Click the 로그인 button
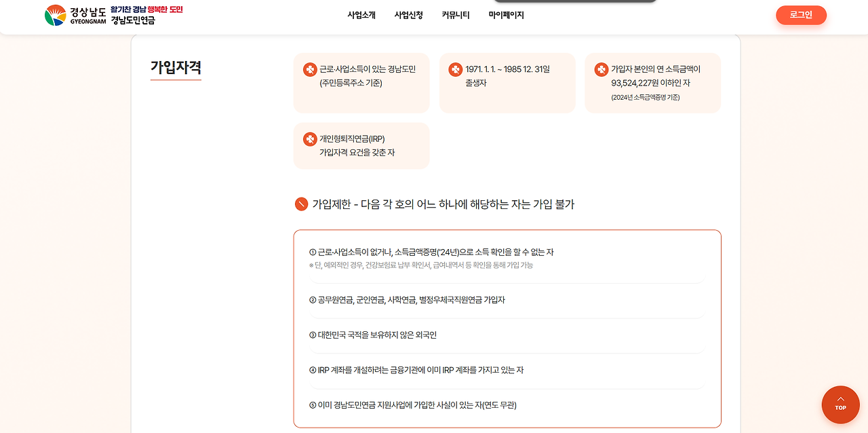 pyautogui.click(x=801, y=15)
